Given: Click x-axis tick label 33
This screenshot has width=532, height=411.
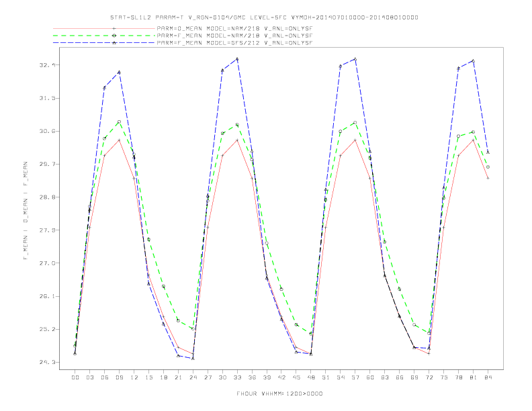Looking at the screenshot, I should pyautogui.click(x=237, y=377).
